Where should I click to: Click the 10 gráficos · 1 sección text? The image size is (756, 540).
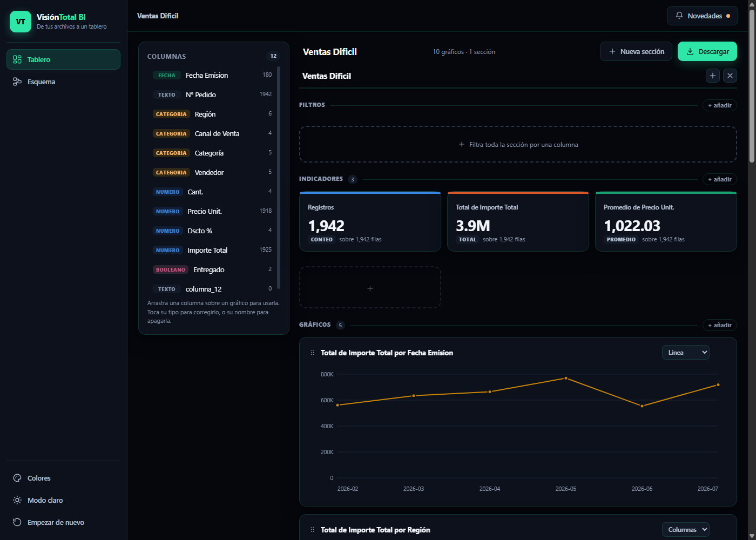point(464,52)
